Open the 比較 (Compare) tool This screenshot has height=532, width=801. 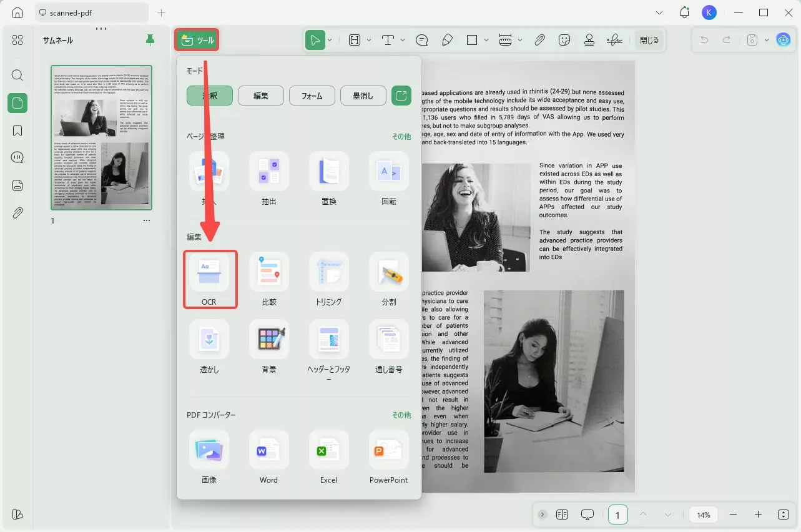pos(268,279)
